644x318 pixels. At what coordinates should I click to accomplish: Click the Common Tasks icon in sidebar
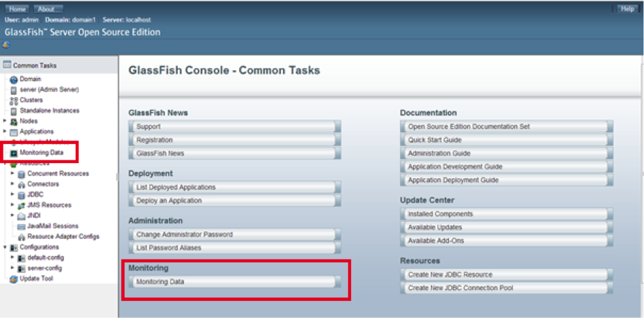pyautogui.click(x=7, y=66)
